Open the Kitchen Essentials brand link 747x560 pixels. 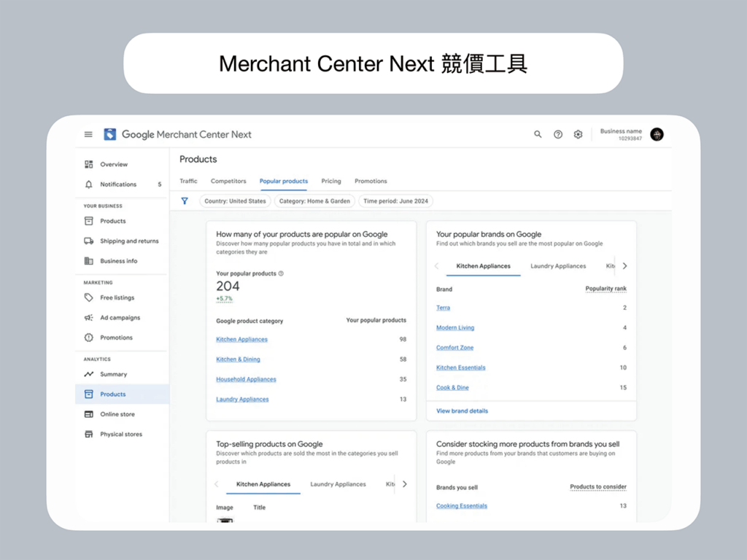point(461,367)
